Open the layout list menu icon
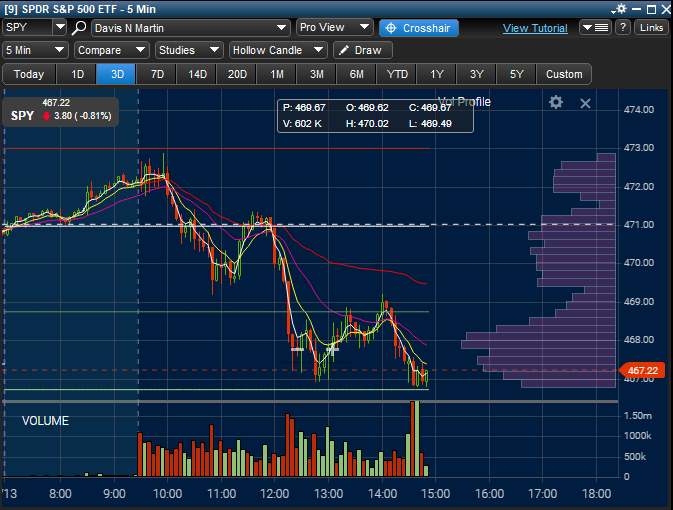 pyautogui.click(x=595, y=27)
